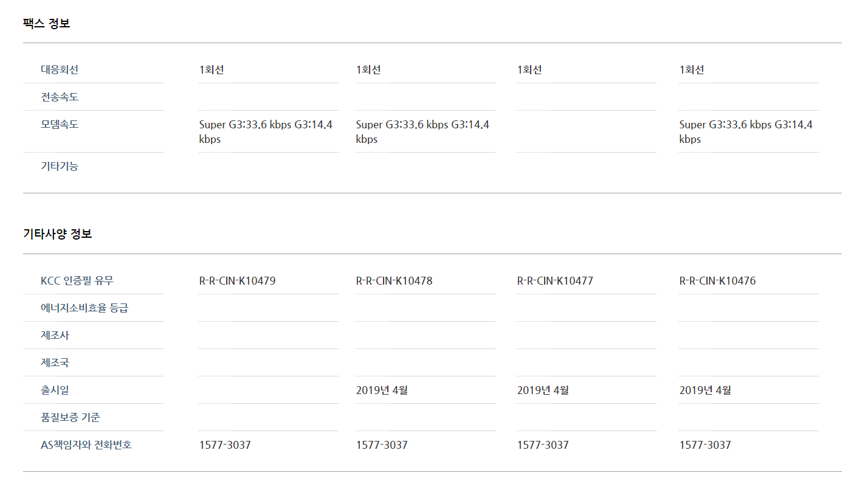Click the 품질보증 기준 label
The image size is (868, 495).
pyautogui.click(x=70, y=417)
